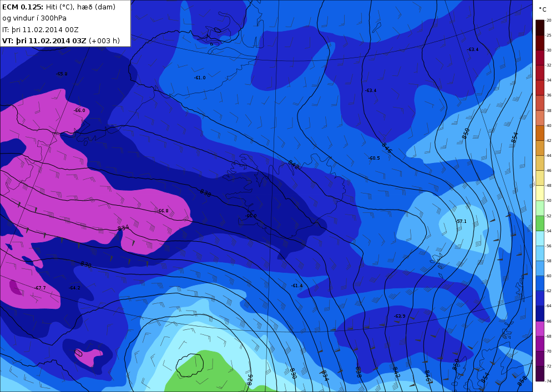Pick the darkest brown swatch atop the legend

pos(540,28)
